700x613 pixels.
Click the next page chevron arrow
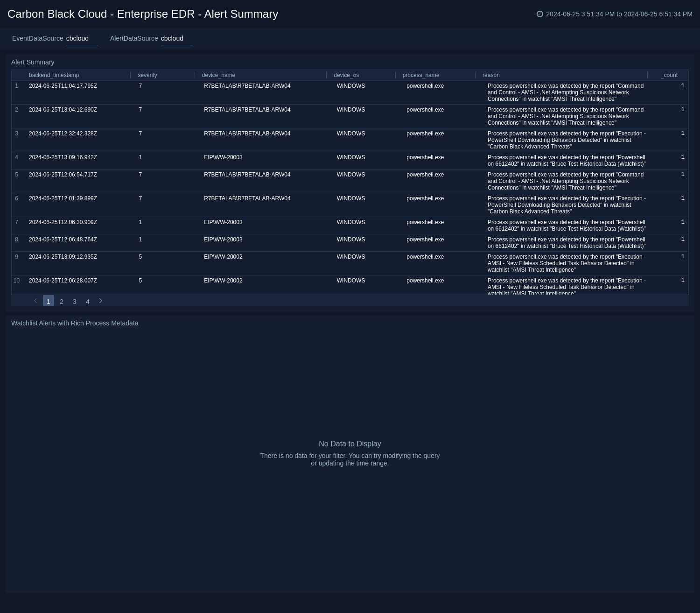101,301
